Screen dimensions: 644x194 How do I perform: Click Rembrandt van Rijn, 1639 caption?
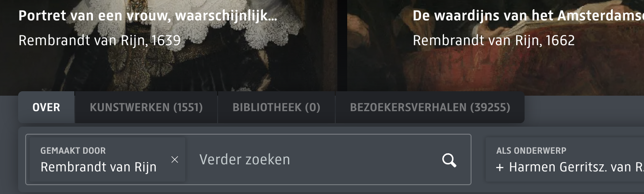pos(100,41)
